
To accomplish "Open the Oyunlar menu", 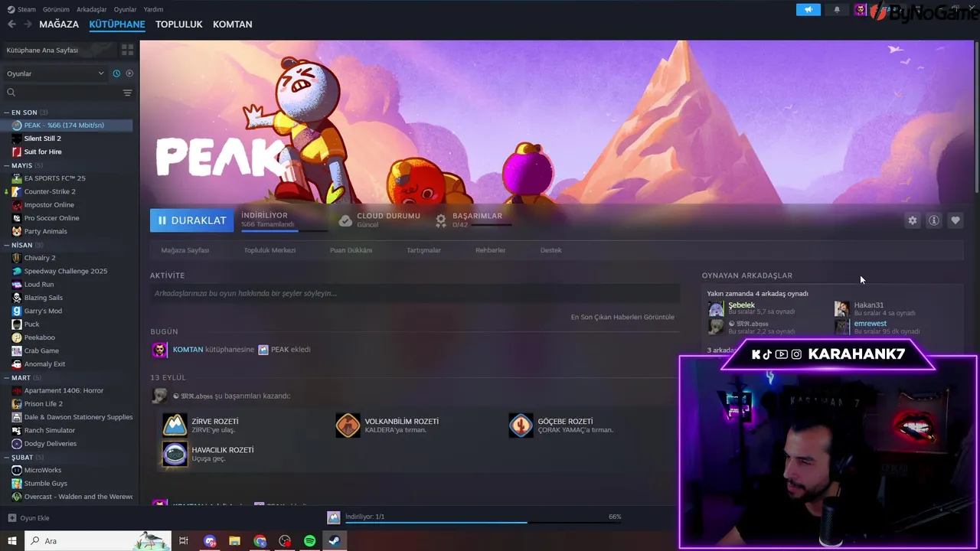I will [126, 9].
